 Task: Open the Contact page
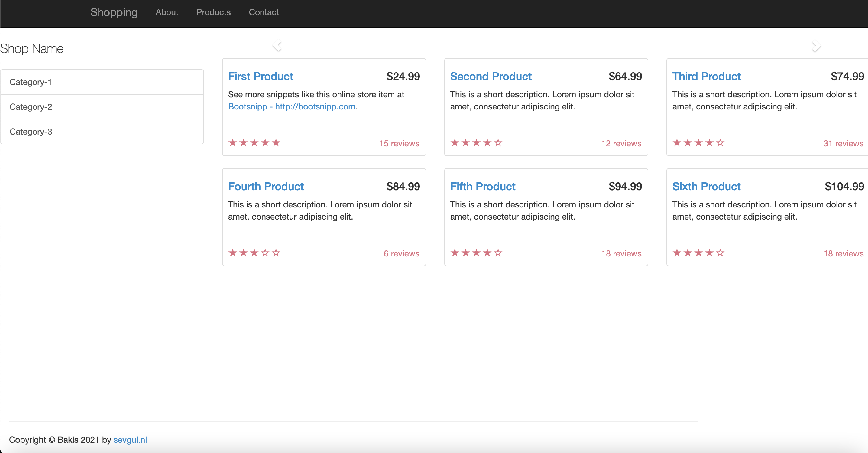[x=264, y=12]
